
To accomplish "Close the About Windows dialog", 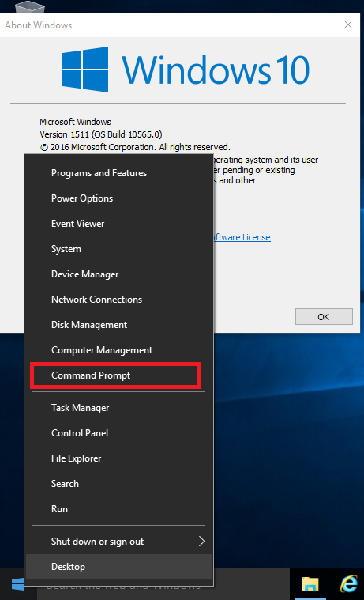I will [348, 25].
